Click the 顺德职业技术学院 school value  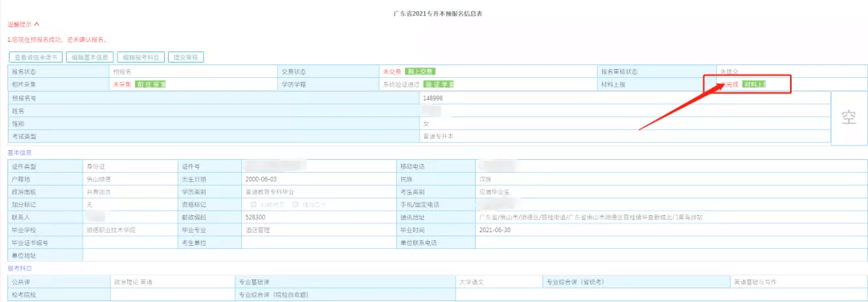(111, 230)
